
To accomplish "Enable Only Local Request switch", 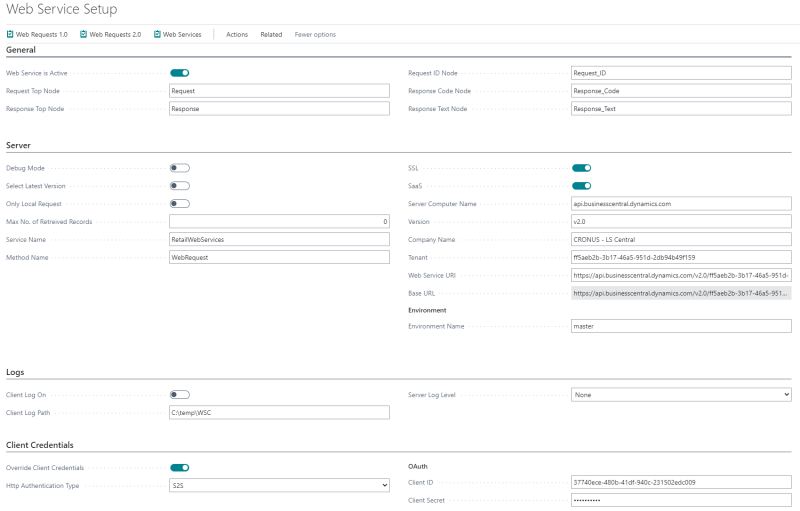I will (180, 204).
